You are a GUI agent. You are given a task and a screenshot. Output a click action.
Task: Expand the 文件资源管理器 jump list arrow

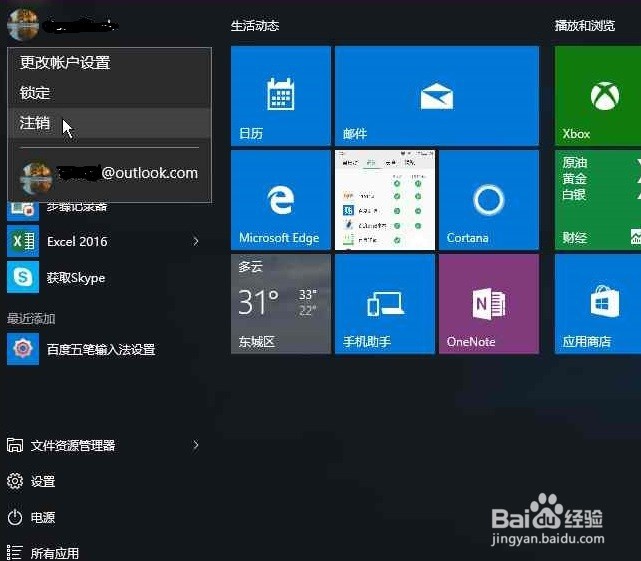click(x=196, y=445)
